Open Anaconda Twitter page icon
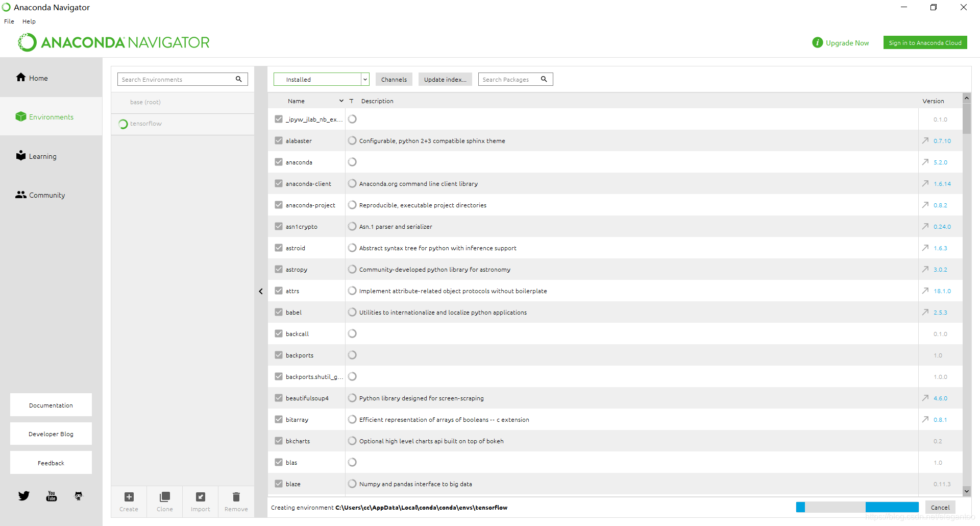The height and width of the screenshot is (526, 980). coord(24,496)
